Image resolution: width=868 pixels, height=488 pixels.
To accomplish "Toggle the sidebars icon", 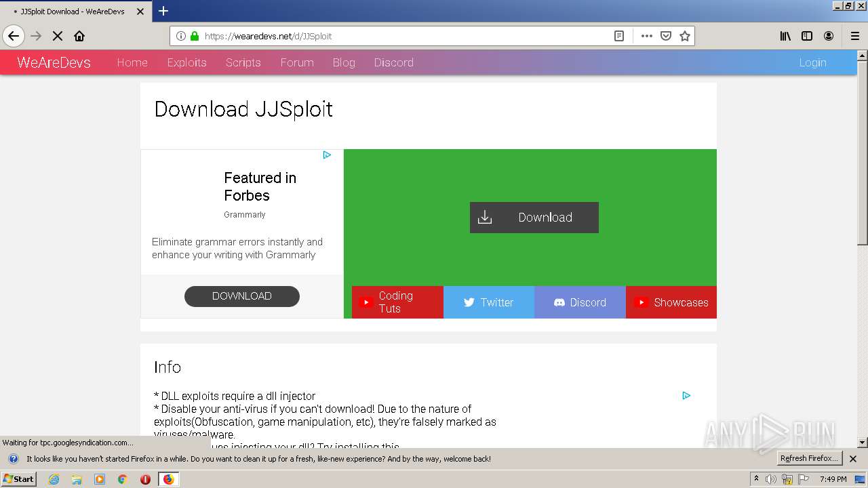I will 807,36.
